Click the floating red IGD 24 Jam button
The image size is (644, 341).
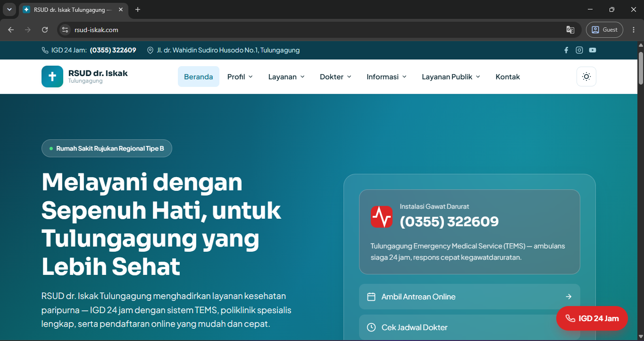(592, 318)
